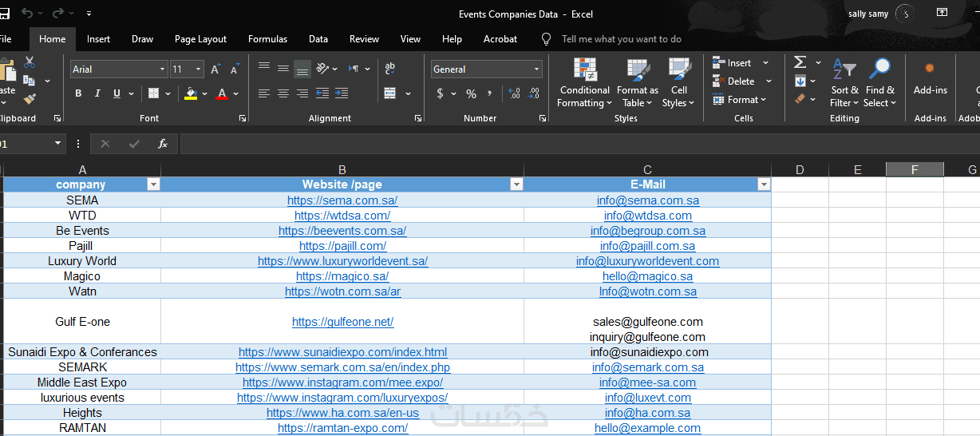The height and width of the screenshot is (436, 980).
Task: Open Cell Styles gallery
Action: coord(679,83)
